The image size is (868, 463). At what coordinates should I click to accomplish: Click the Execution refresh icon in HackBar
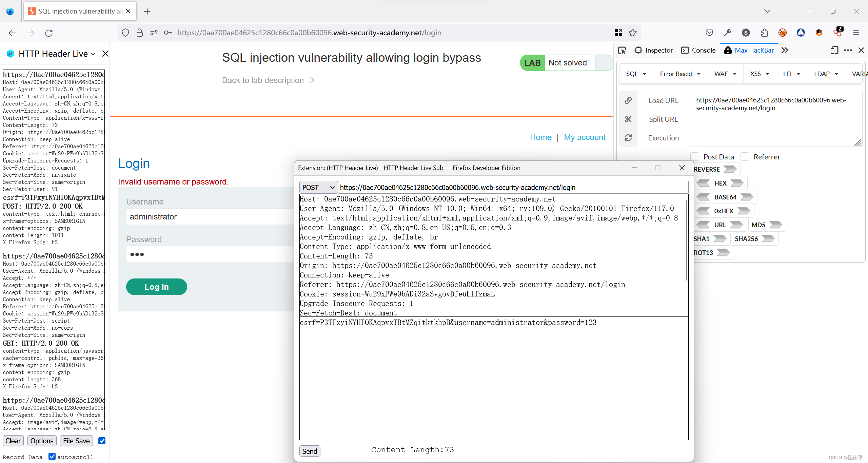(628, 138)
